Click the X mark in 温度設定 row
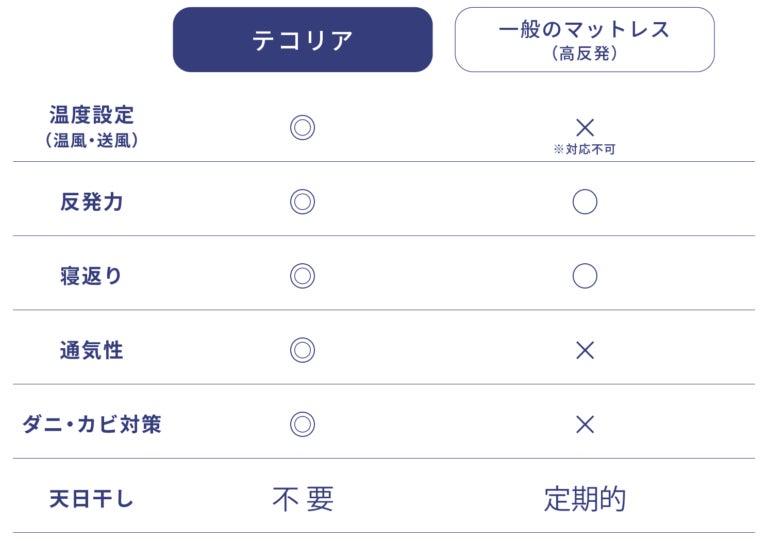Image resolution: width=768 pixels, height=541 pixels. pyautogui.click(x=585, y=127)
